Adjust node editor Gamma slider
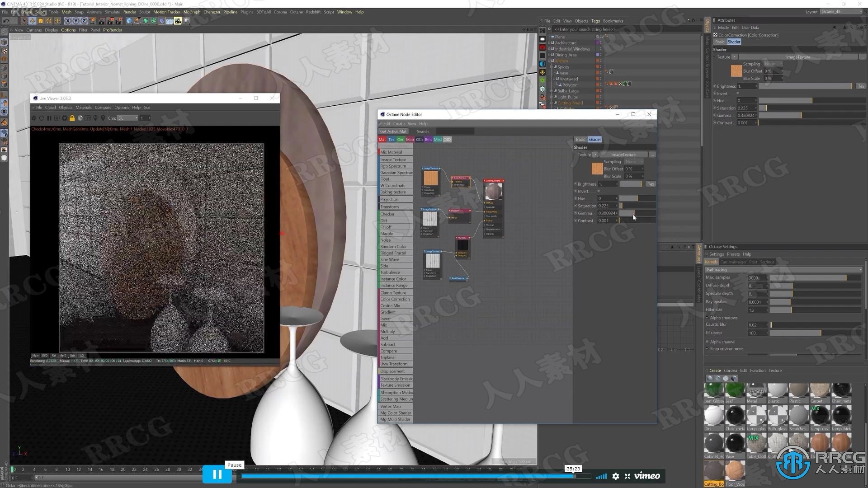 637,213
